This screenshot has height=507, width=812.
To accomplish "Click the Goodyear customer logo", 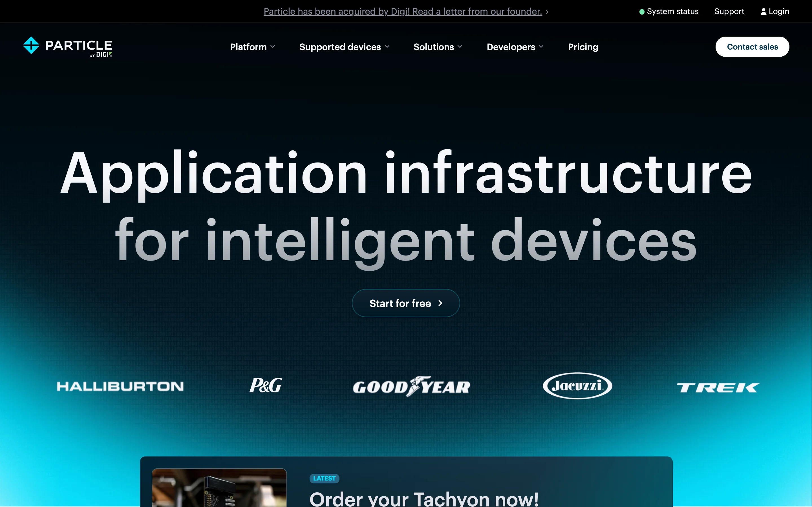I will point(411,387).
